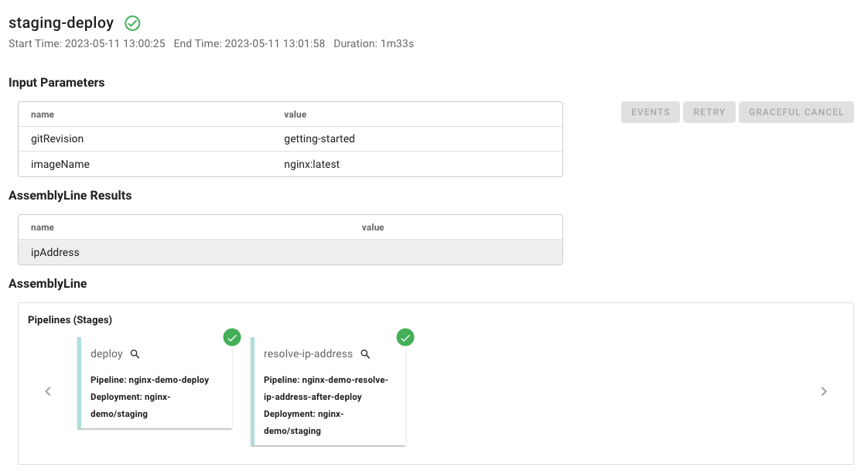Click the nginx-demo-deploy pipeline name
The height and width of the screenshot is (471, 868).
coord(169,380)
